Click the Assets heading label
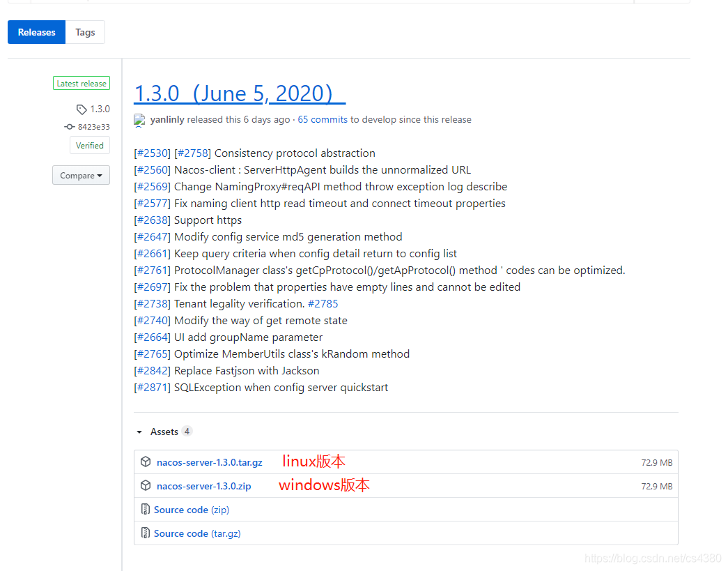This screenshot has height=571, width=728. 164,432
